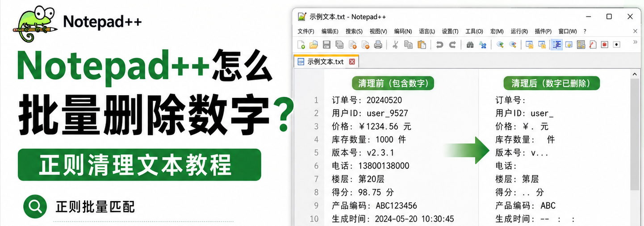Open Find with the binoculars icon
644x226 pixels.
coord(470,44)
